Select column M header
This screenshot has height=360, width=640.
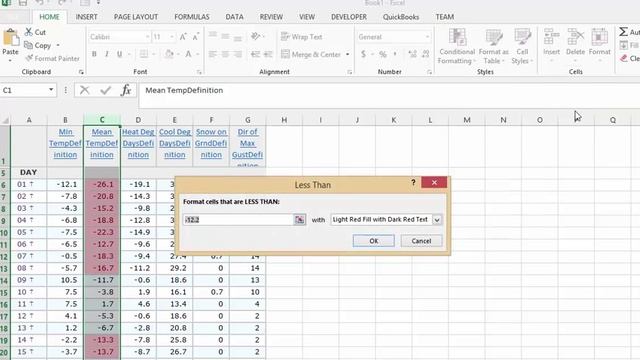pyautogui.click(x=467, y=120)
